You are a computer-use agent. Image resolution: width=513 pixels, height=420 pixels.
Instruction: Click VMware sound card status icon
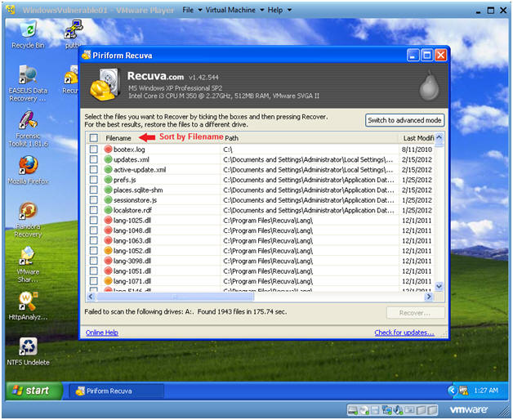click(398, 409)
